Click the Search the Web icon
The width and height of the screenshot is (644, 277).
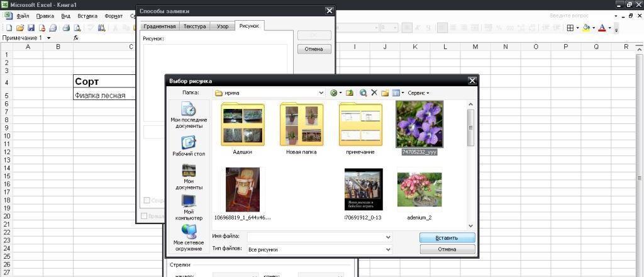pos(363,93)
